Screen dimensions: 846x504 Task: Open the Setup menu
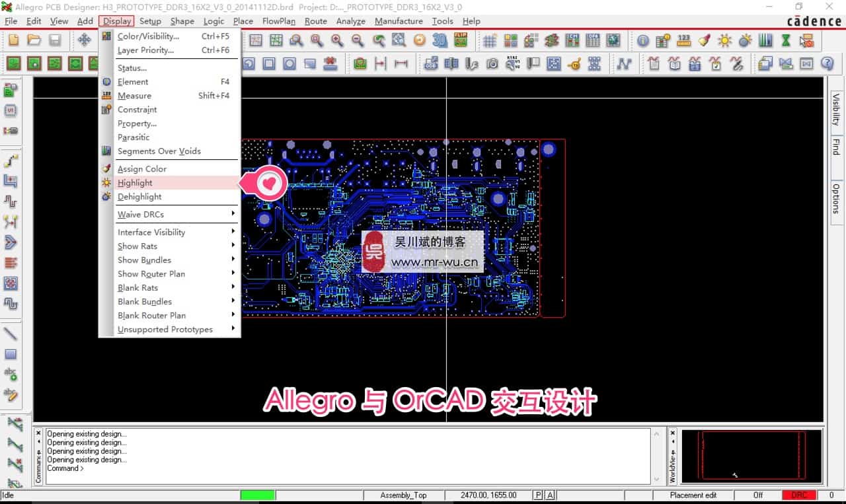(150, 21)
